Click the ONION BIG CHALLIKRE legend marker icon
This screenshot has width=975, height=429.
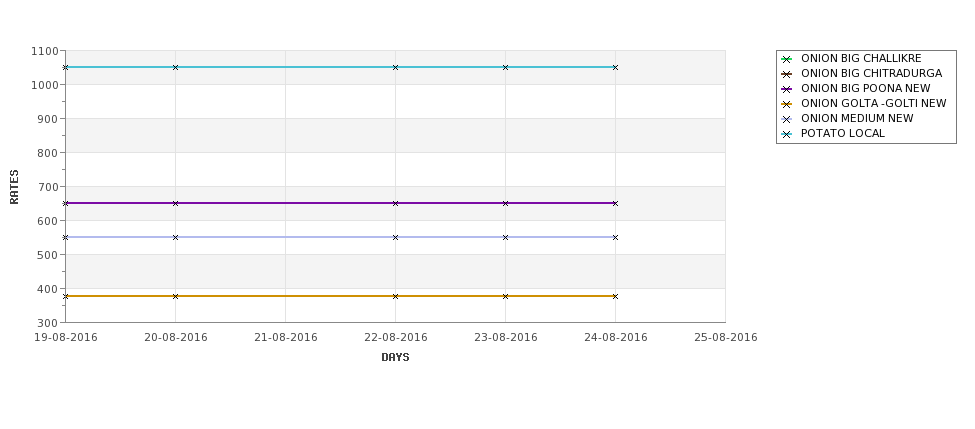(x=786, y=59)
